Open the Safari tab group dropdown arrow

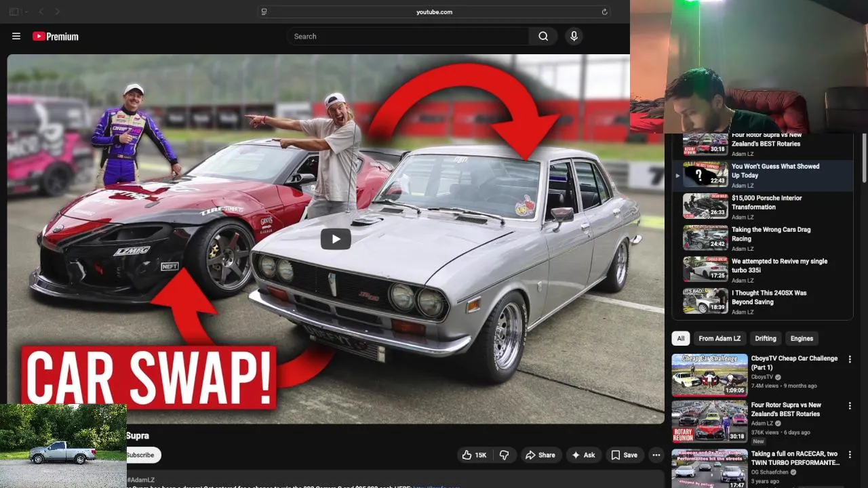click(26, 12)
